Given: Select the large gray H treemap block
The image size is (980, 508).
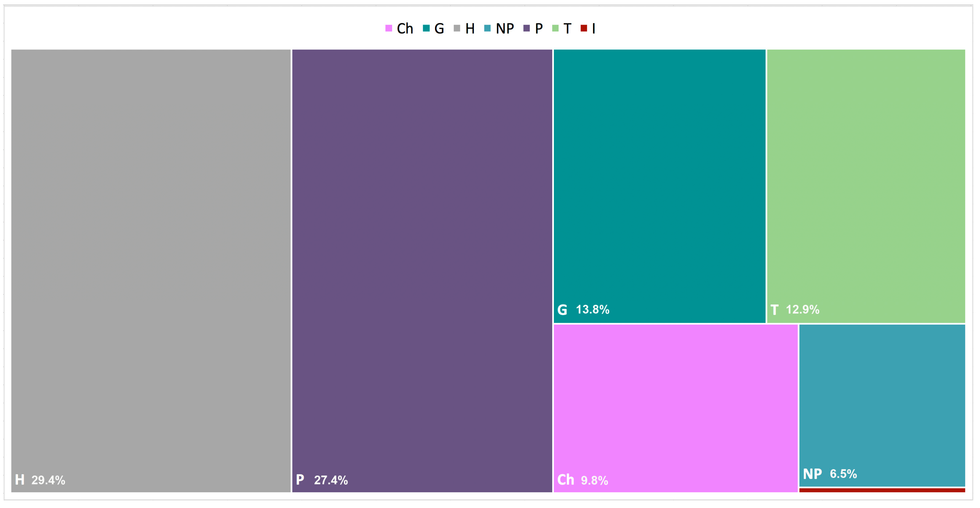Looking at the screenshot, I should (x=151, y=247).
